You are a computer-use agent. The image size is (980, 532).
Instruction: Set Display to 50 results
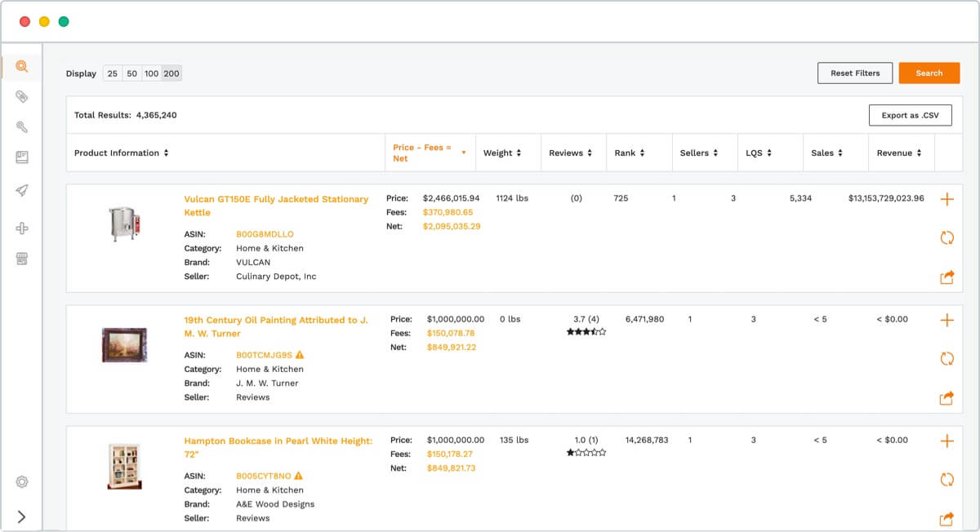[x=131, y=73]
